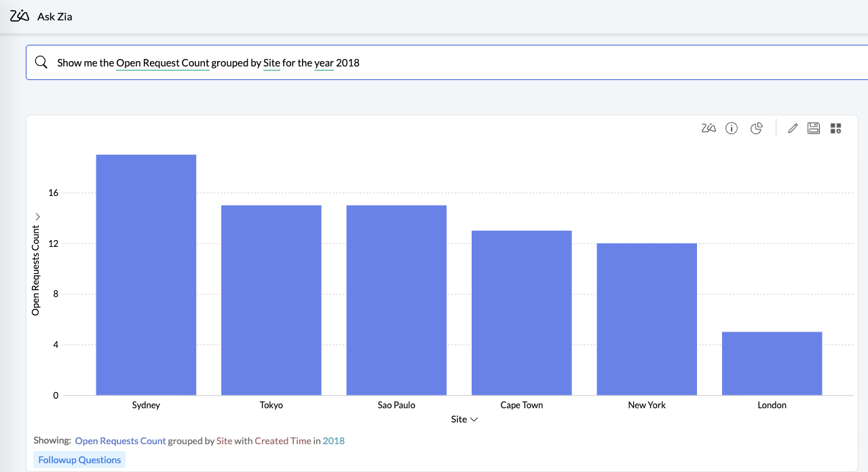868x472 pixels.
Task: Click into the Ask Zia query field
Action: (475, 62)
